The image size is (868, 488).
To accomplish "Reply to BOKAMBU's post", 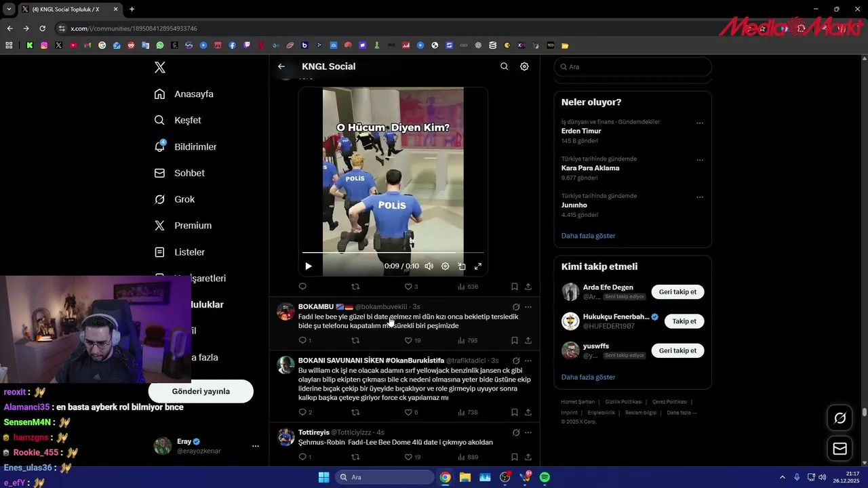I will click(x=304, y=340).
